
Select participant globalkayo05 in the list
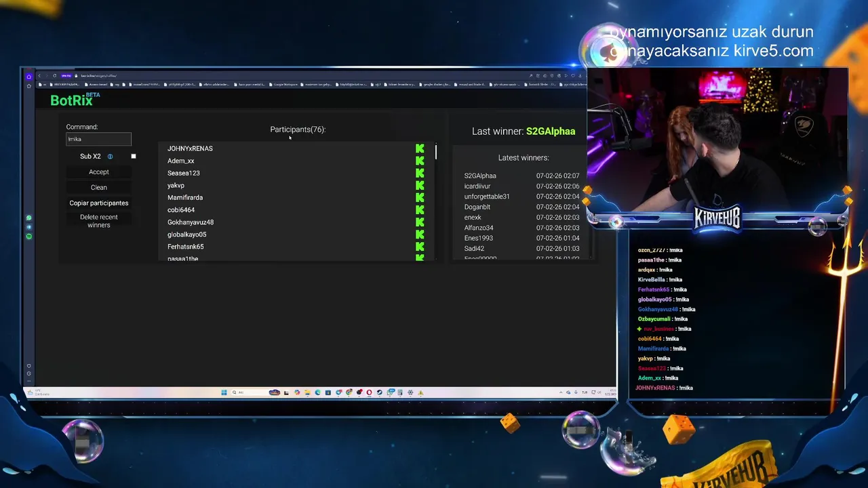click(187, 235)
